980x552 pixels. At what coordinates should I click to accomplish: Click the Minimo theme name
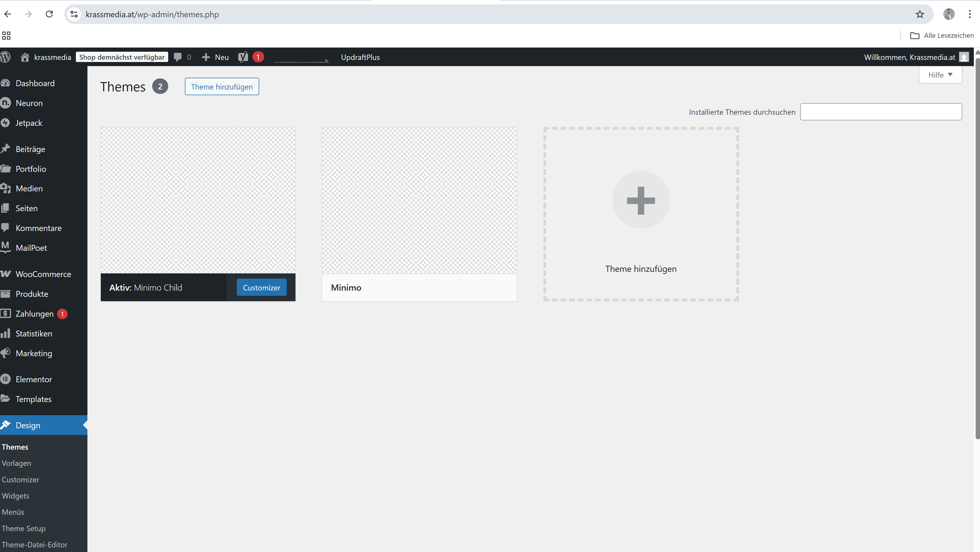(x=346, y=288)
